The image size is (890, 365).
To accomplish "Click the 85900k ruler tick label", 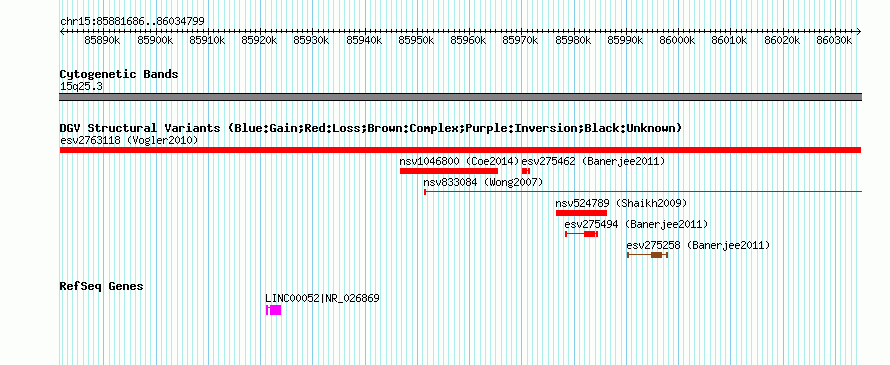I will (x=155, y=40).
